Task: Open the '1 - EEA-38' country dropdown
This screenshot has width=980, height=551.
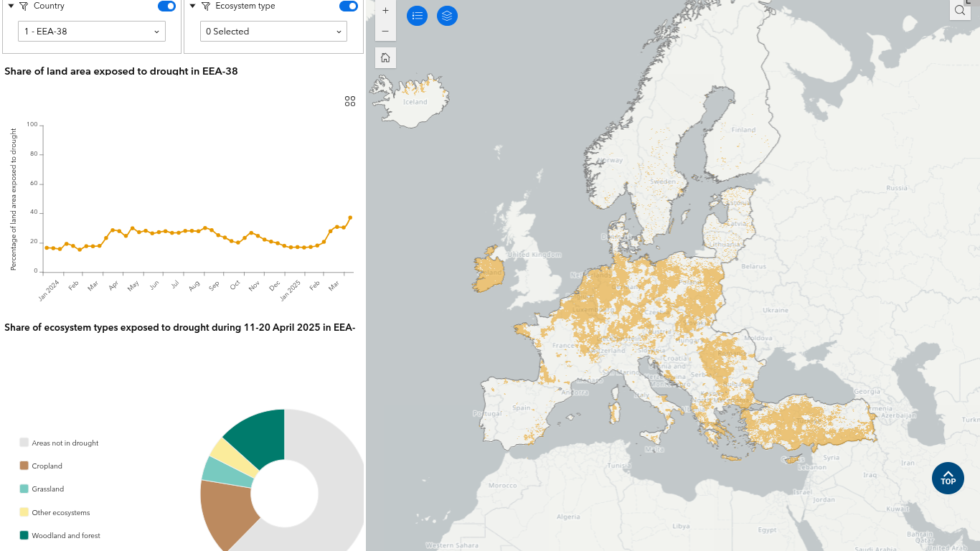Action: 92,32
